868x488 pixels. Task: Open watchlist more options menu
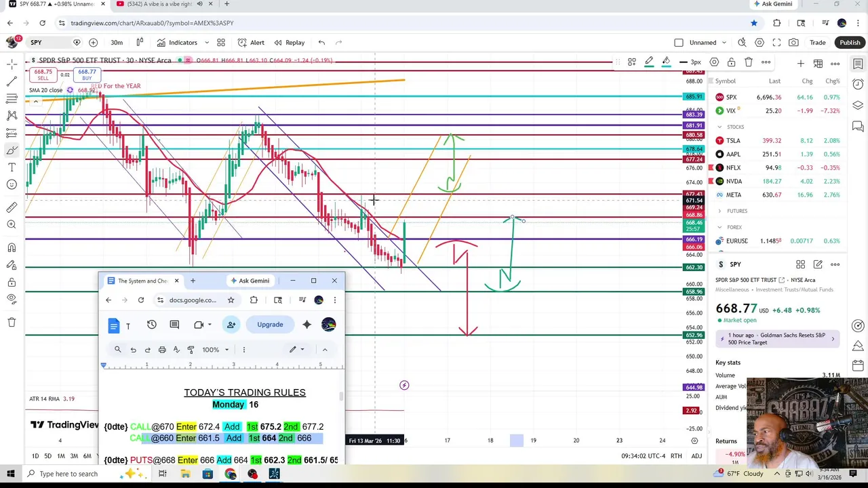[835, 64]
